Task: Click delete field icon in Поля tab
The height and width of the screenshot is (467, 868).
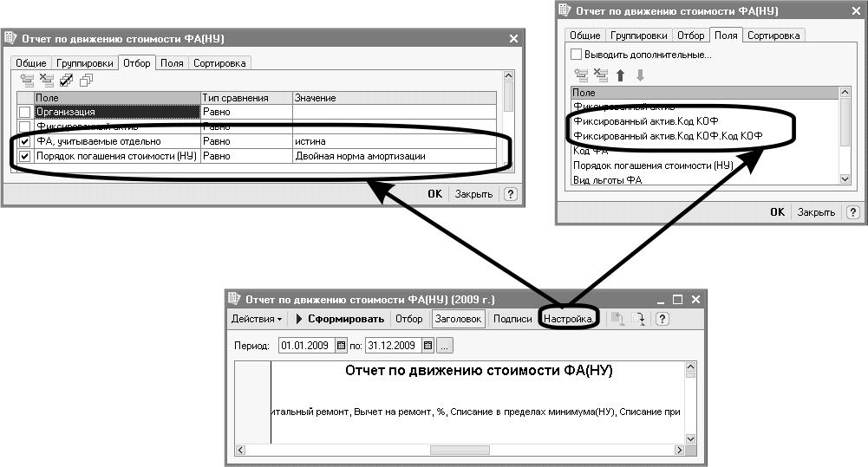Action: pyautogui.click(x=600, y=75)
